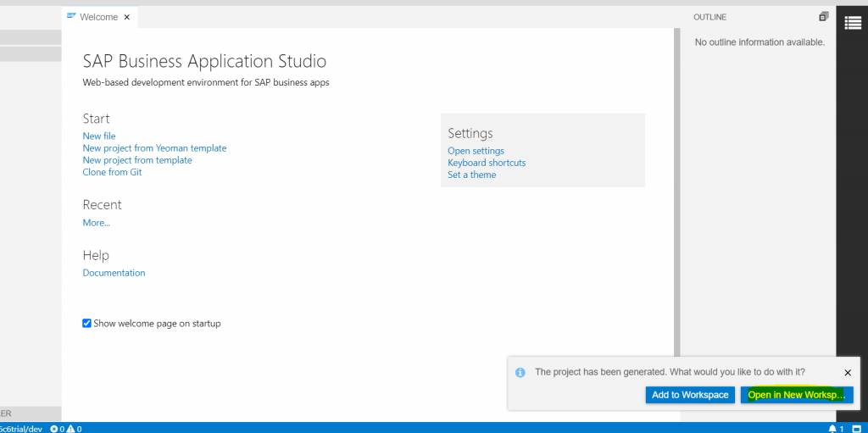Click the Collapse All icon in Outline panel
The height and width of the screenshot is (433, 868).
(x=824, y=17)
